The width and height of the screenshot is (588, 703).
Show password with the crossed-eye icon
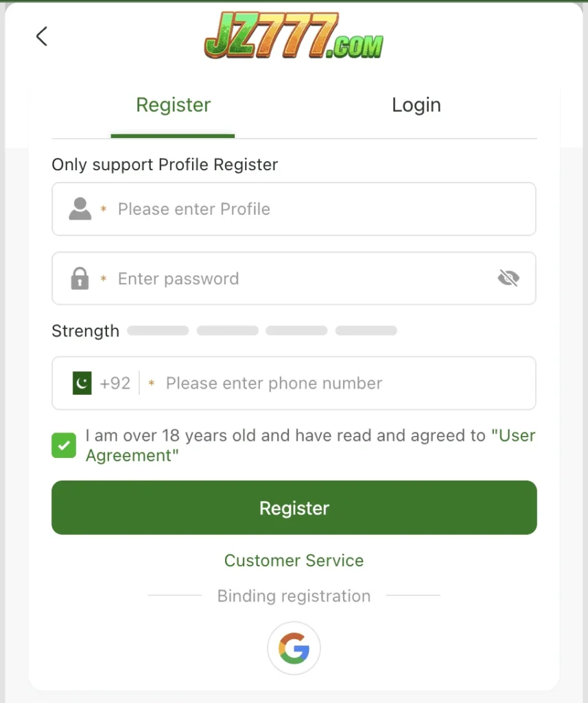(x=508, y=278)
